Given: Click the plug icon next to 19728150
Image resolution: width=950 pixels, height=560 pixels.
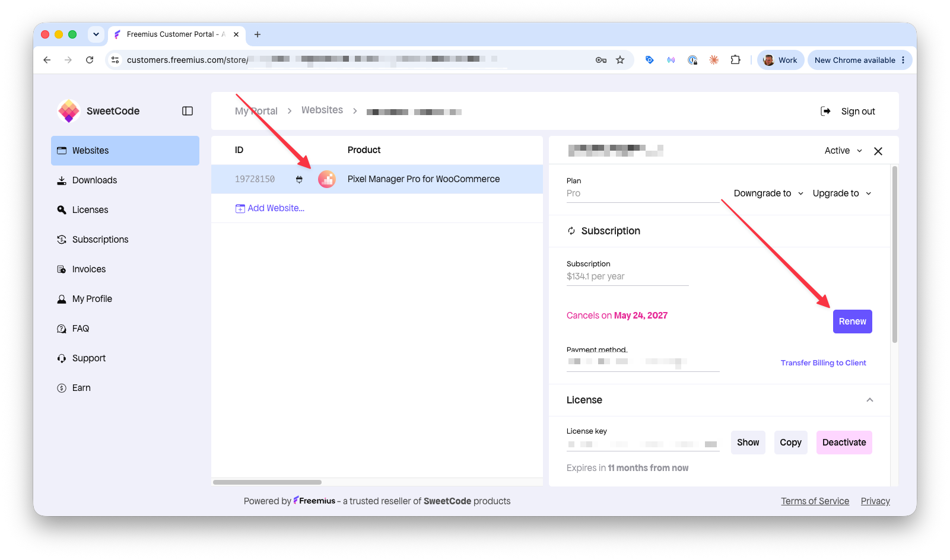Looking at the screenshot, I should [299, 179].
